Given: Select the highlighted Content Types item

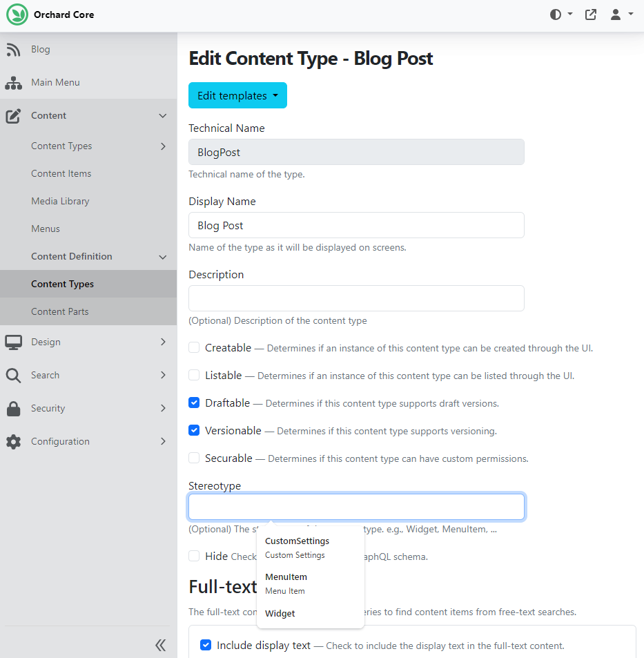Looking at the screenshot, I should (88, 284).
